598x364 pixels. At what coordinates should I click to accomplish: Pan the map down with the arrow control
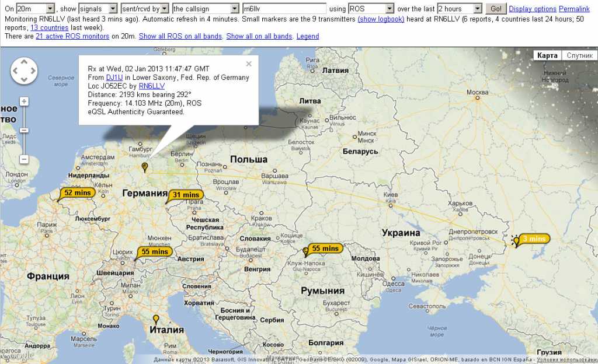(x=24, y=79)
